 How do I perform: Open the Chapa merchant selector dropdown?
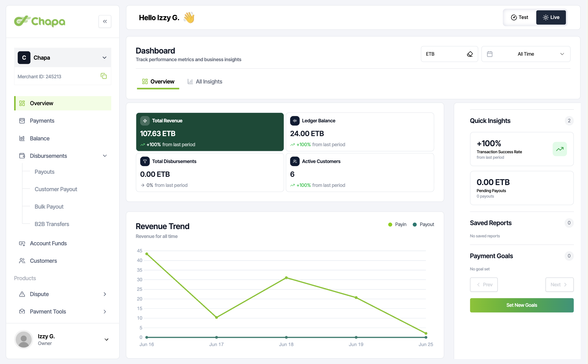62,58
